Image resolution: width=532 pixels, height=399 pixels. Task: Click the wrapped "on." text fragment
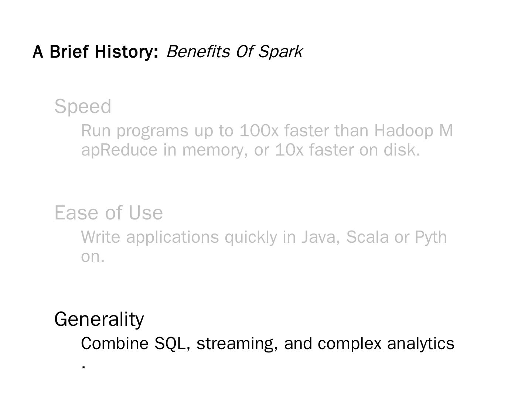(93, 256)
